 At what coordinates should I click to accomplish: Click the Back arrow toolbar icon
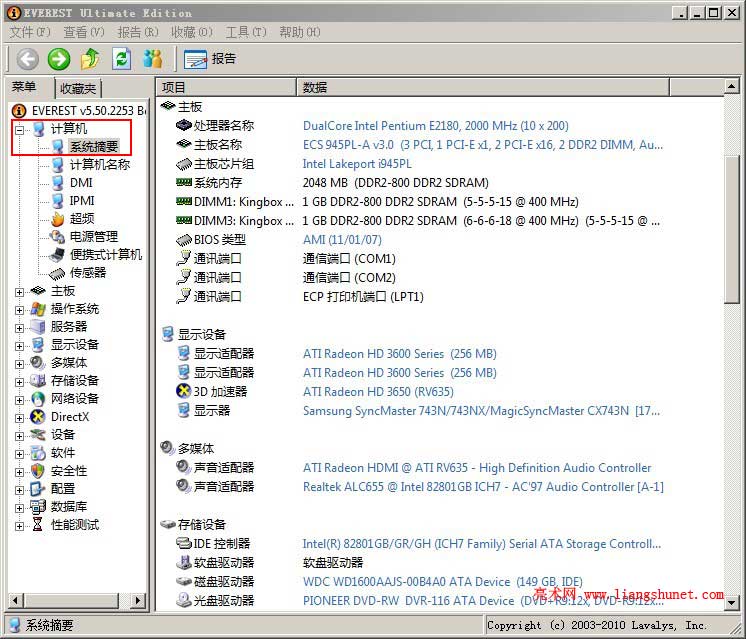pos(28,59)
